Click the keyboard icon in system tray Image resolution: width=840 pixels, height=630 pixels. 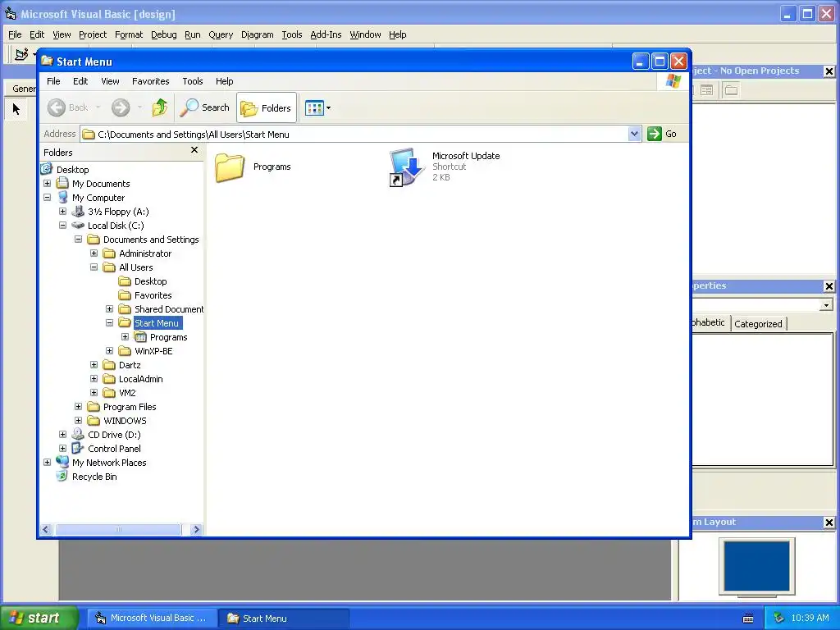point(748,619)
